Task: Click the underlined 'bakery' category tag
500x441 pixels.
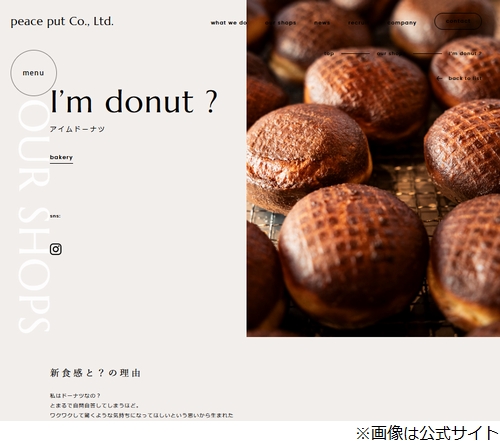Action: pos(61,157)
